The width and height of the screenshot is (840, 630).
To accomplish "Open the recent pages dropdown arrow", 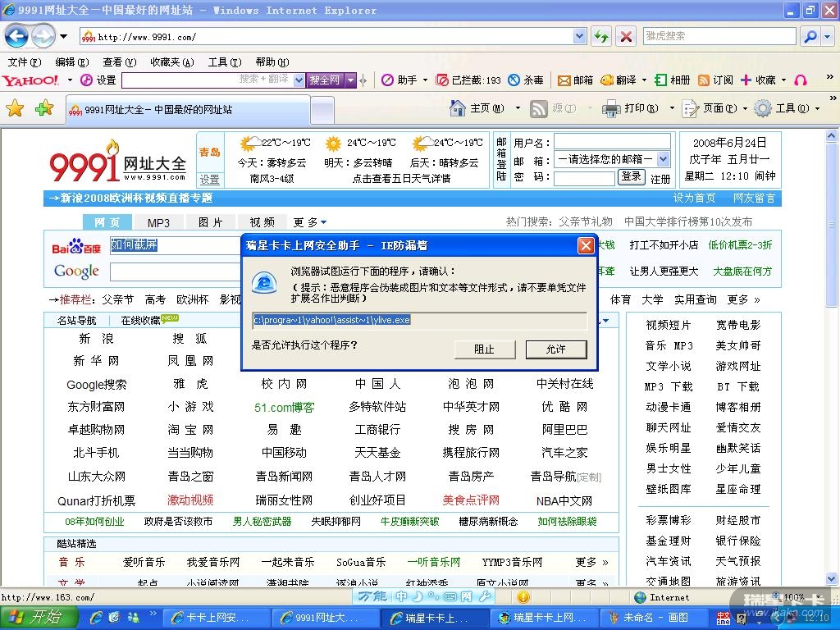I will (x=64, y=36).
